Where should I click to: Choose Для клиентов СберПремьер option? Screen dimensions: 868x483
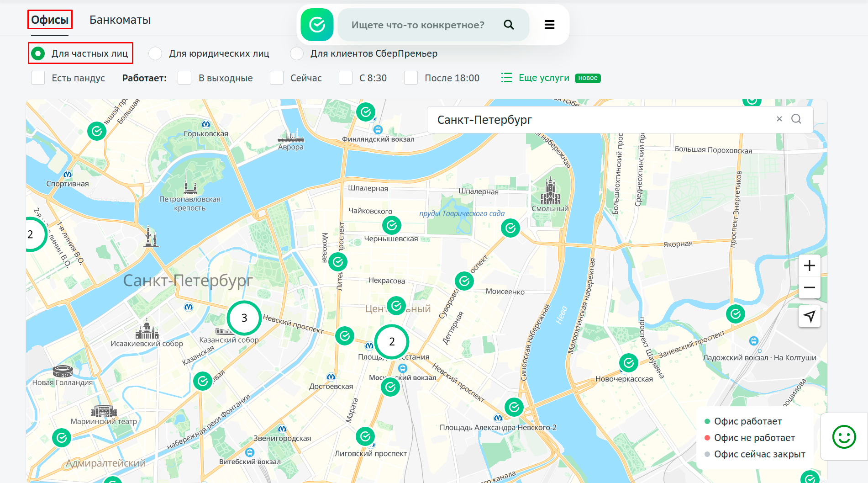click(297, 53)
